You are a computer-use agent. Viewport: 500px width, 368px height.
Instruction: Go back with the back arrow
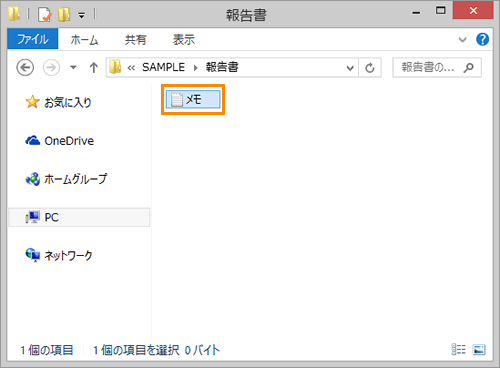tap(25, 68)
